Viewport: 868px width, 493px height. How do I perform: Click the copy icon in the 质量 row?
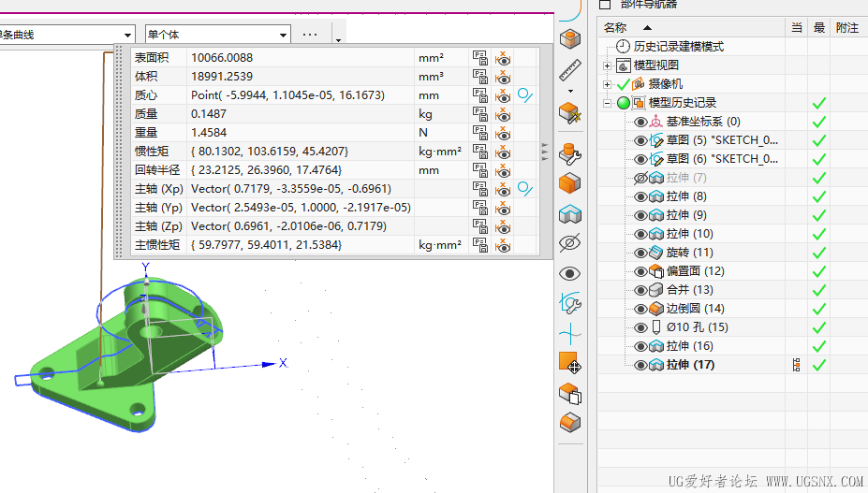point(480,114)
